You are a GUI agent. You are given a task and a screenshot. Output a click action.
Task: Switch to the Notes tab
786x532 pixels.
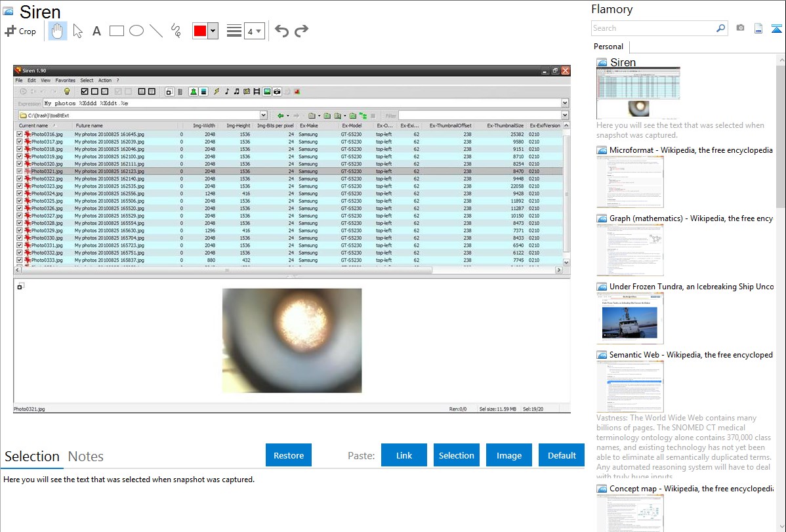click(85, 457)
